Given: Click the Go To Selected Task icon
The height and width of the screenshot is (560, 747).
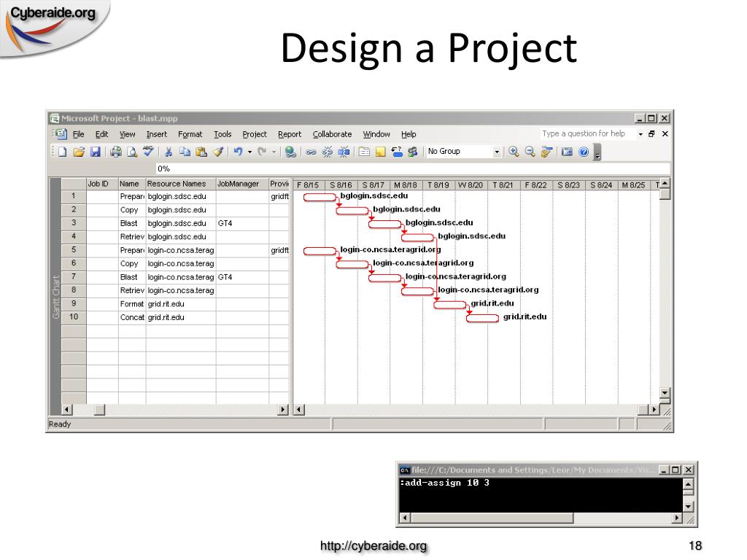Looking at the screenshot, I should [546, 152].
